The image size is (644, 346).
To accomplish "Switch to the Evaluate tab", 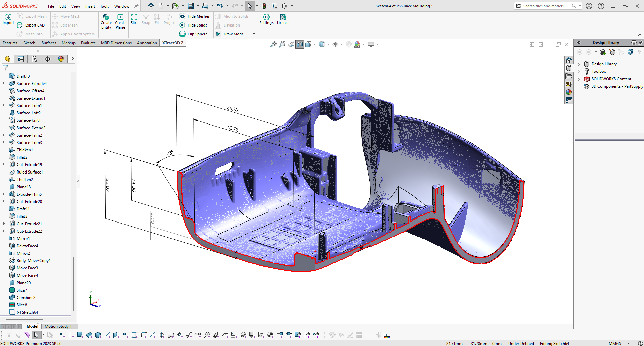I will (88, 43).
